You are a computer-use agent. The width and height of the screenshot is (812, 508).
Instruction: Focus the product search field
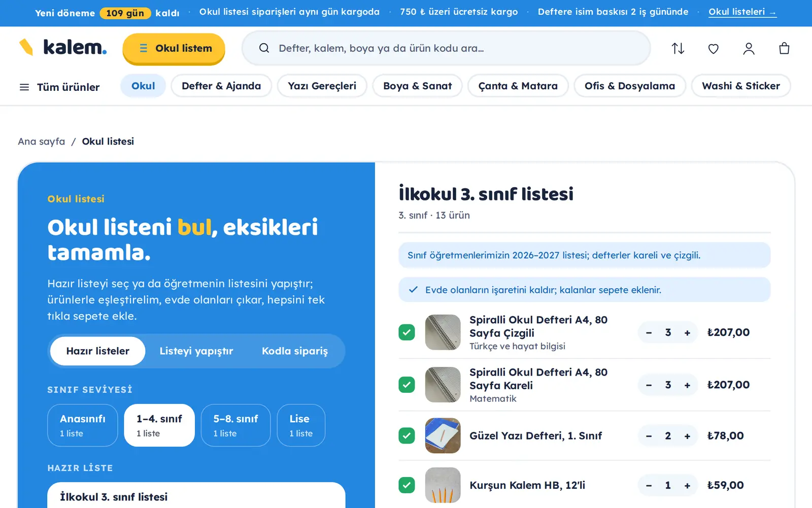coord(446,48)
